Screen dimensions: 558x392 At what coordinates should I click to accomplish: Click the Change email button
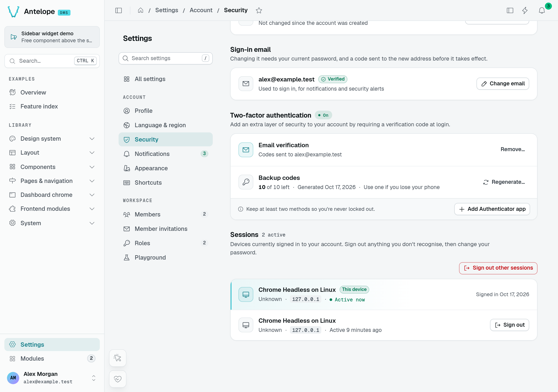point(503,84)
